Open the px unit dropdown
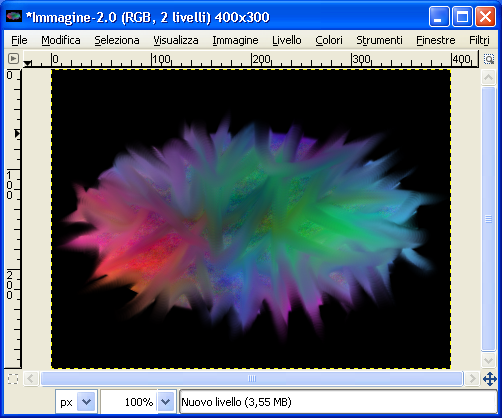The height and width of the screenshot is (418, 502). [76, 402]
